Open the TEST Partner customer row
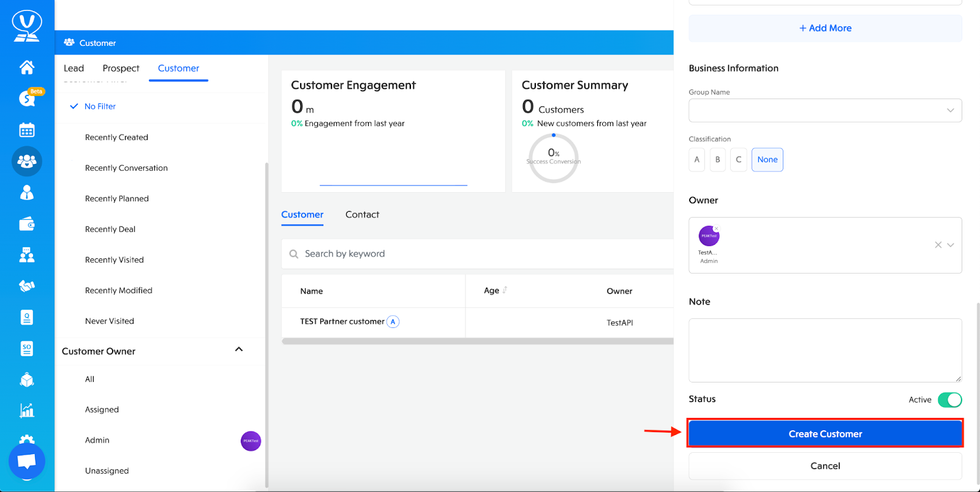This screenshot has height=492, width=980. point(477,322)
